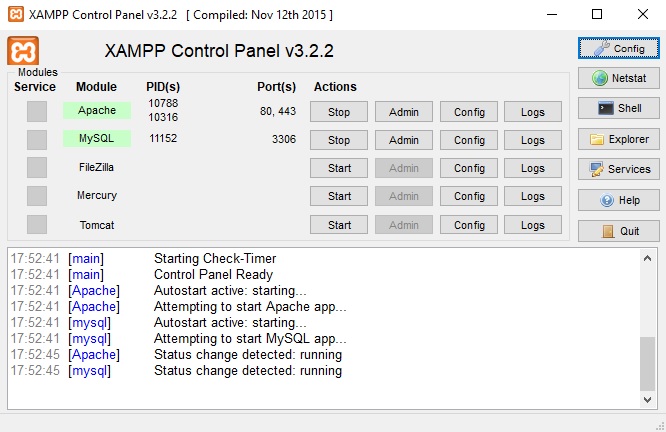This screenshot has height=432, width=666.
Task: Quit XAMPP using the door icon
Action: point(618,231)
